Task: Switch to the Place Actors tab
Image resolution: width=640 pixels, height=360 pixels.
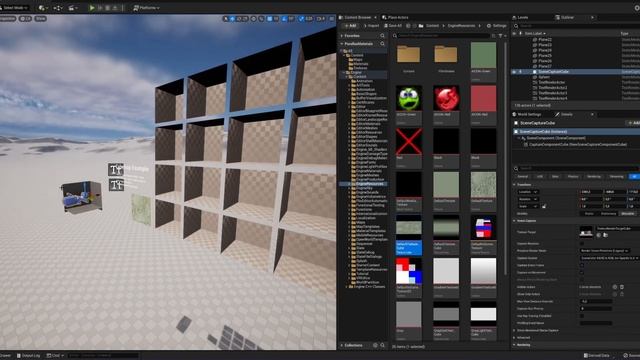Action: click(395, 17)
